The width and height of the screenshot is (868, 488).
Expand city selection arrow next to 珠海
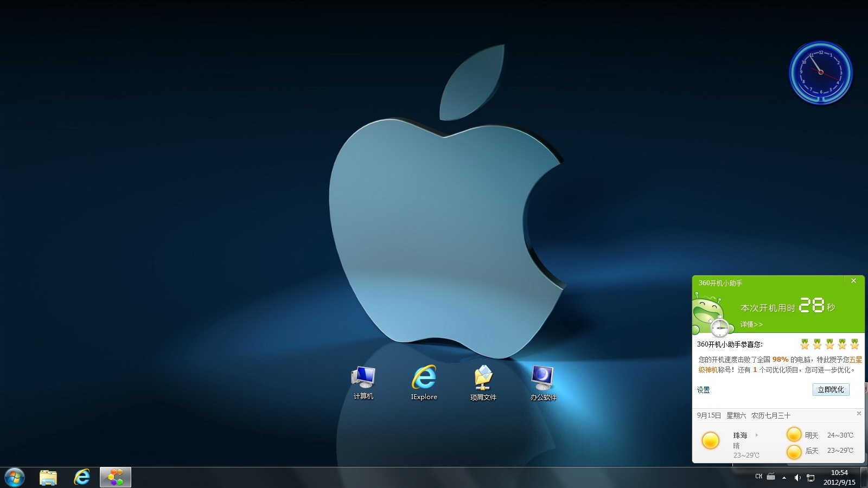pyautogui.click(x=757, y=435)
